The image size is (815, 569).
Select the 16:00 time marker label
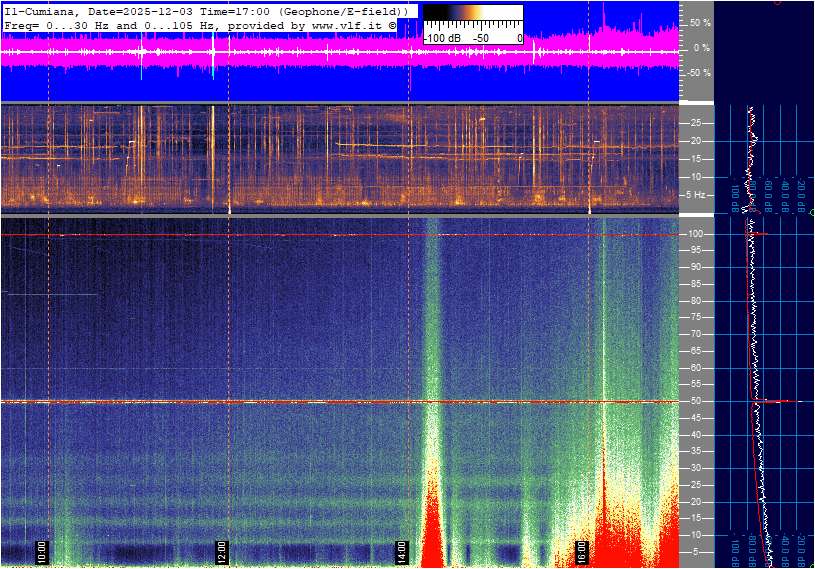[581, 551]
